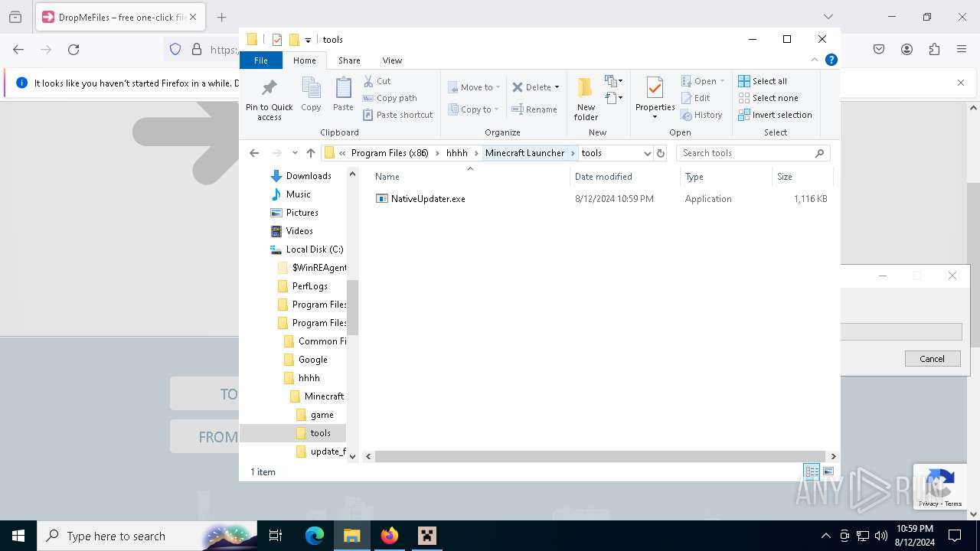Open address bar history dropdown
Viewport: 980px width, 551px height.
coord(647,153)
